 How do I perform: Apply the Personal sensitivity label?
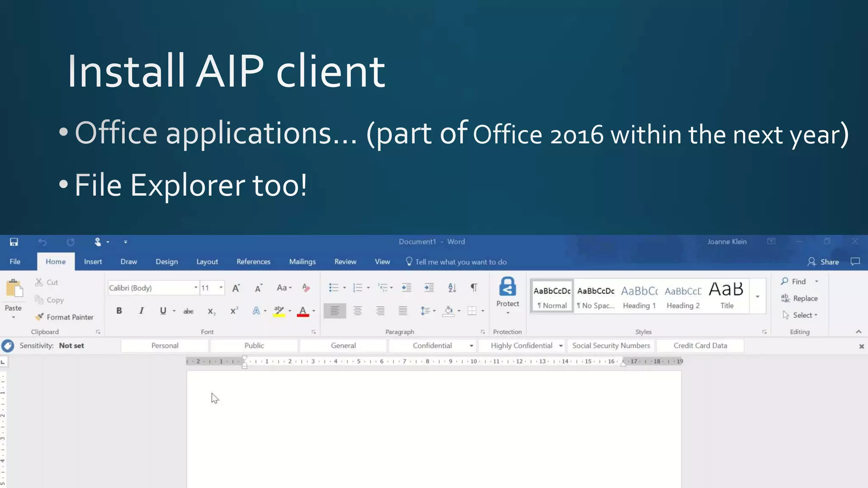point(164,346)
